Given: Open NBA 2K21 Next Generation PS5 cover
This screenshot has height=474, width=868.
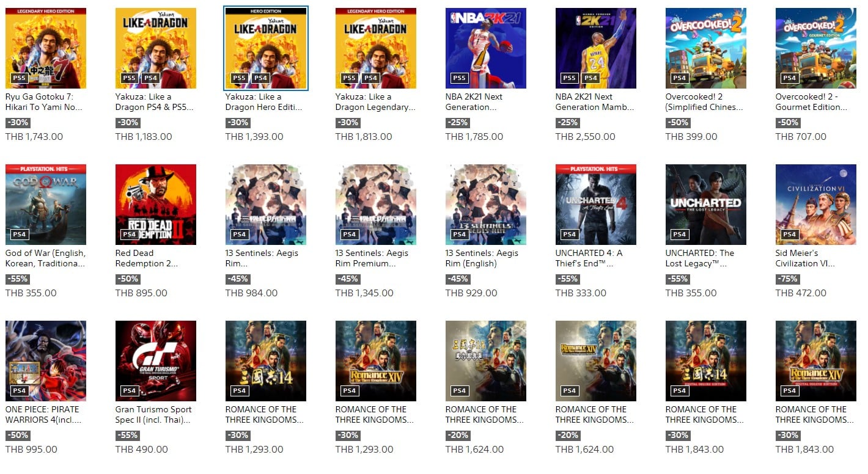Looking at the screenshot, I should [486, 48].
